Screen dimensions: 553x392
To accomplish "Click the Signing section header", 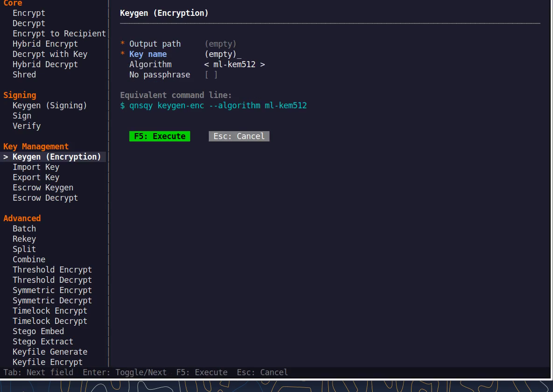I will pos(20,95).
